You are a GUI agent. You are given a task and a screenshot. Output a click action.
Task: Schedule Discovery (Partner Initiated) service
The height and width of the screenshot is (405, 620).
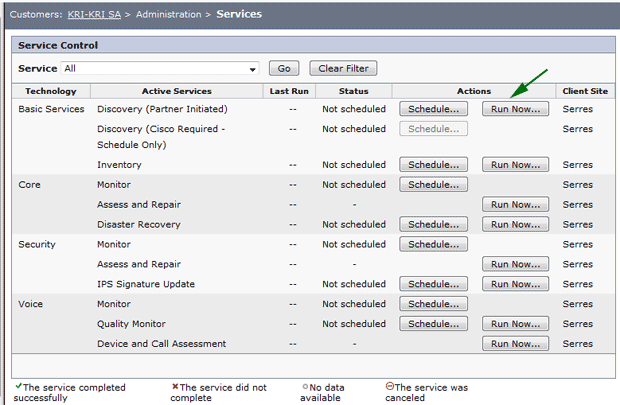(x=433, y=109)
